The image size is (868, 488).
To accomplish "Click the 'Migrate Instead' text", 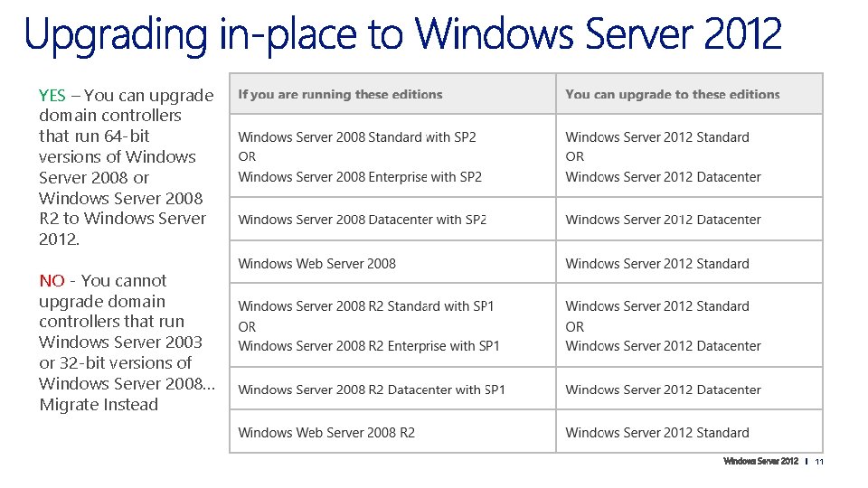I will 99,405.
